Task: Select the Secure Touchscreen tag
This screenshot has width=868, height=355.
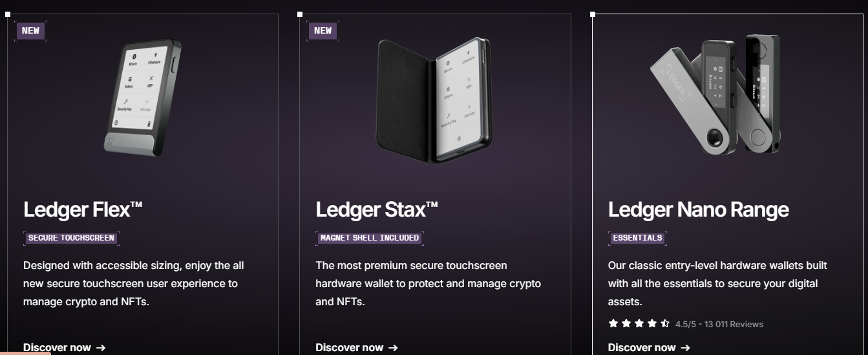Action: (71, 238)
